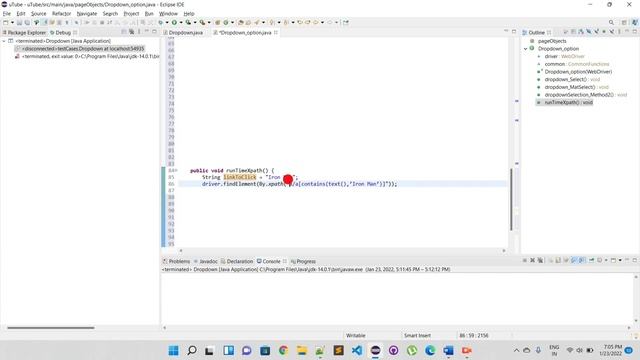Open the Project menu
Screen dimensions: 640x360
131,13
